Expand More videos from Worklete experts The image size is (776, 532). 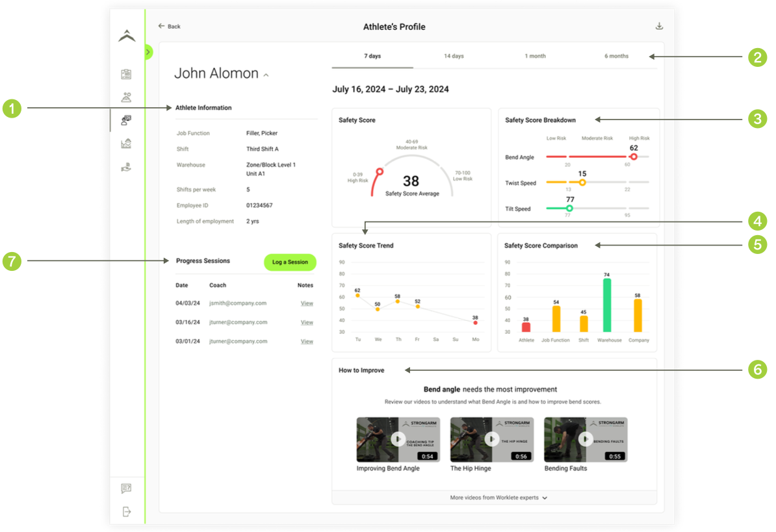pyautogui.click(x=498, y=498)
